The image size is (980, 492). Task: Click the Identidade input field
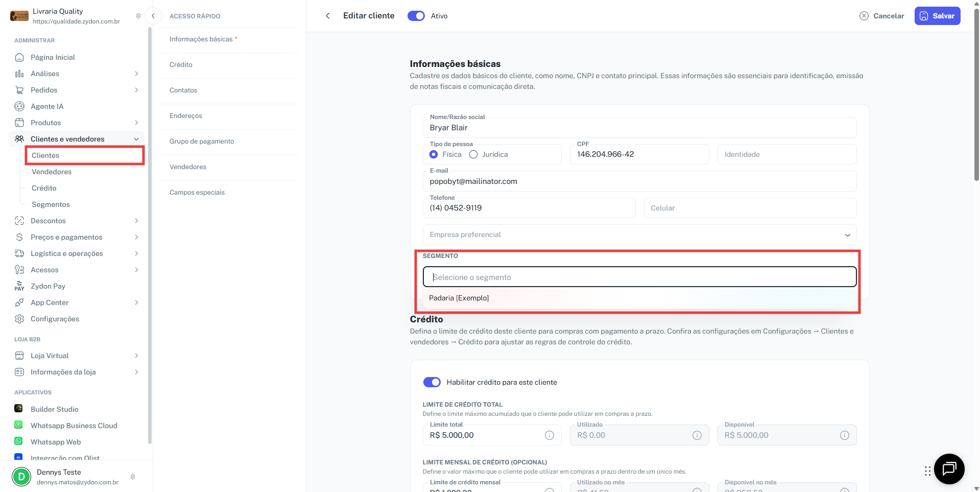coord(787,154)
